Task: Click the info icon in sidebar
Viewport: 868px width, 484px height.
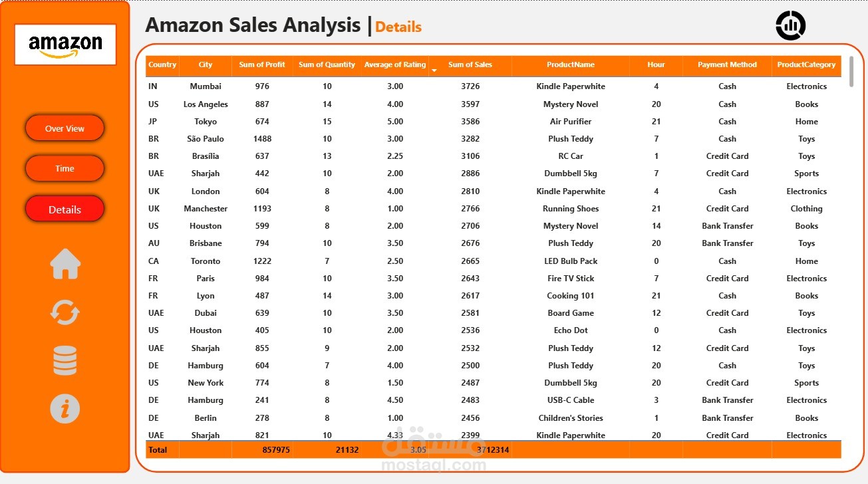Action: (x=65, y=408)
